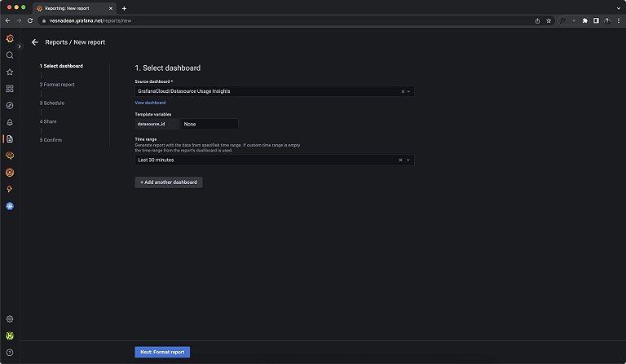626x364 pixels.
Task: Open the Reports icon in sidebar
Action: 10,139
